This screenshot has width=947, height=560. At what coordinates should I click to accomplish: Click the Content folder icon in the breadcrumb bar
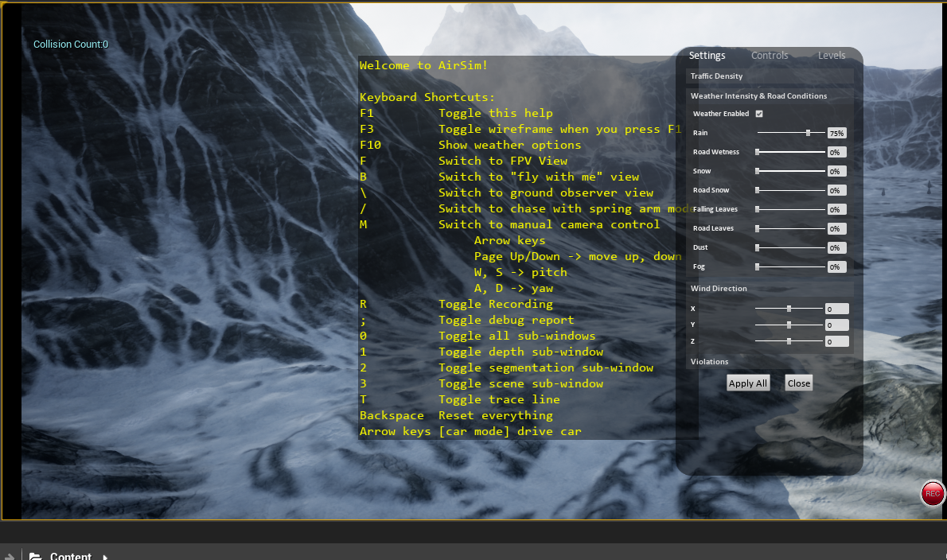[35, 556]
